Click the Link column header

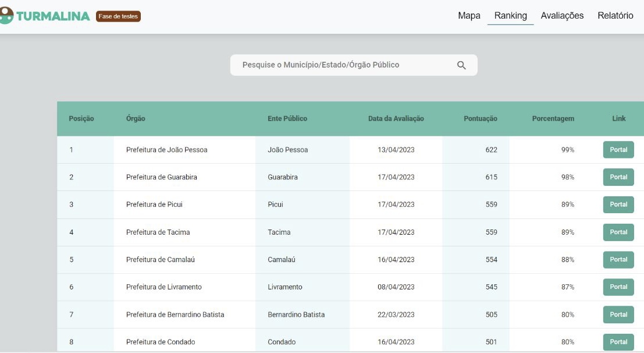point(619,118)
